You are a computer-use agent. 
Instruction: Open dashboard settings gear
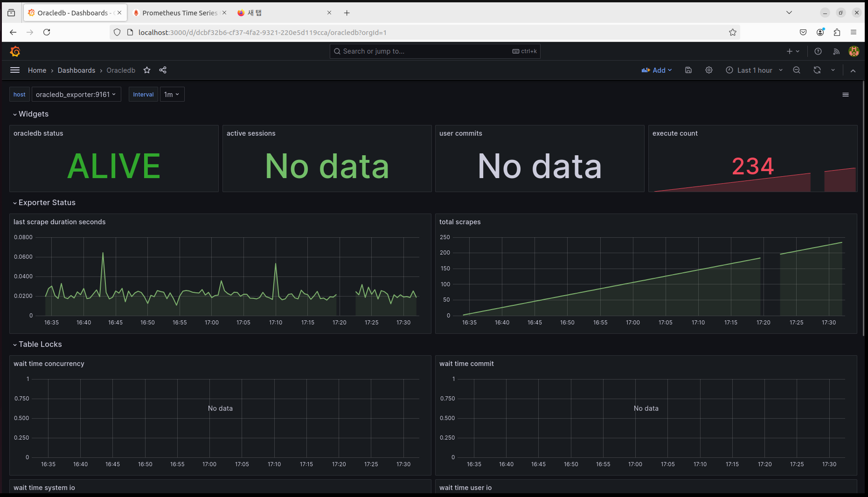click(x=709, y=70)
